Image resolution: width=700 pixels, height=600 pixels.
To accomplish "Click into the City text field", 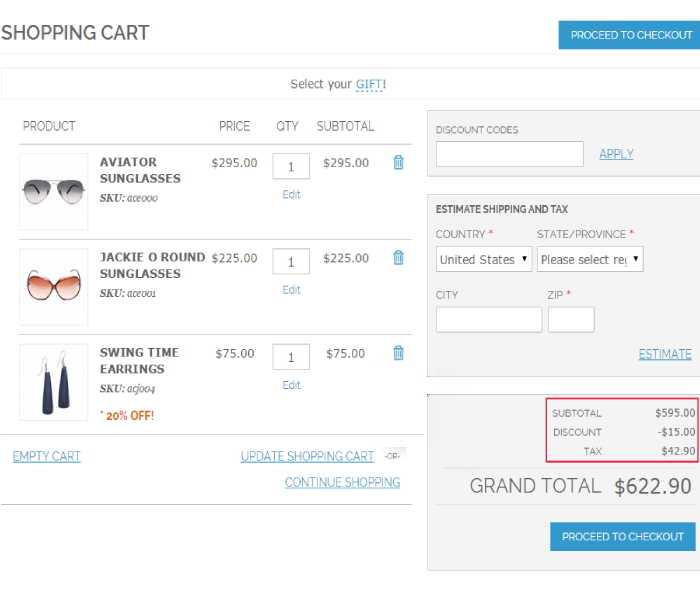I will (x=489, y=320).
